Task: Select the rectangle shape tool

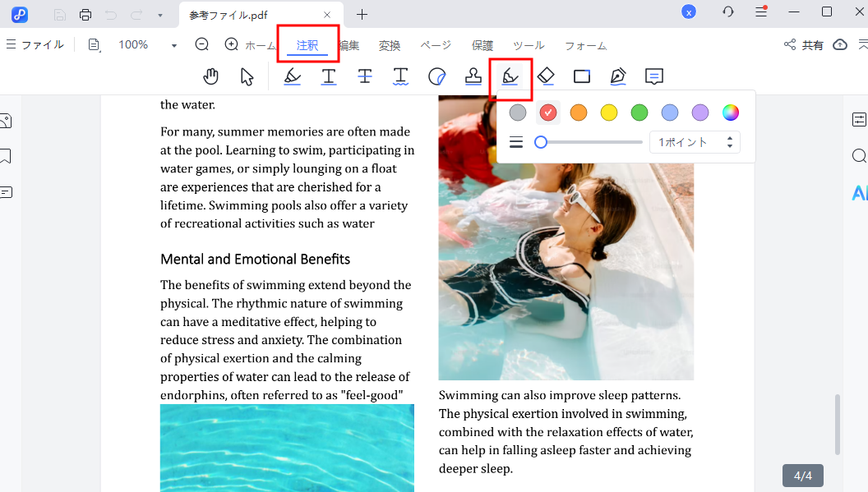Action: [582, 76]
